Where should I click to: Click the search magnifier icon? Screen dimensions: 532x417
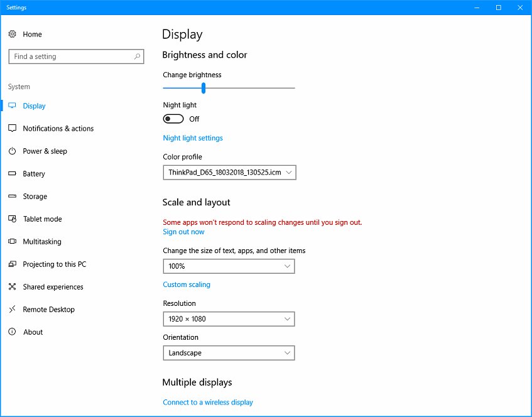point(137,57)
